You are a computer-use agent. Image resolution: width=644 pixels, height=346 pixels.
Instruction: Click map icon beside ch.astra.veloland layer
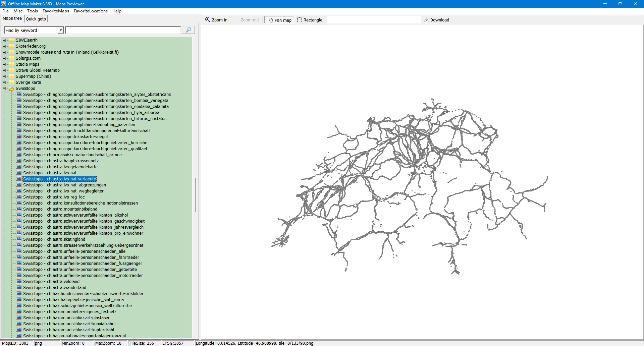(19, 282)
